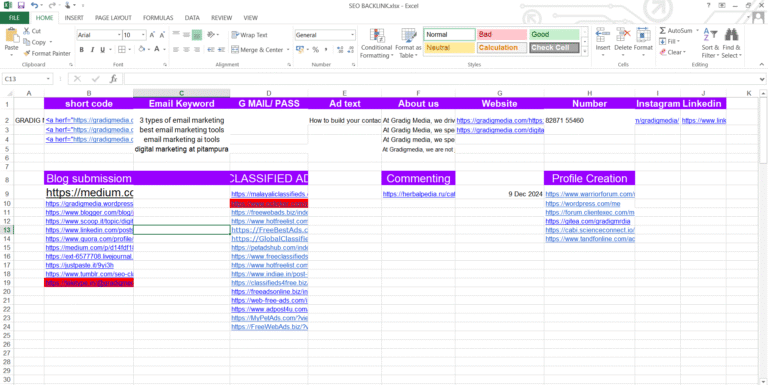The image size is (768, 385).
Task: Click inside the formula bar input
Action: [441, 79]
